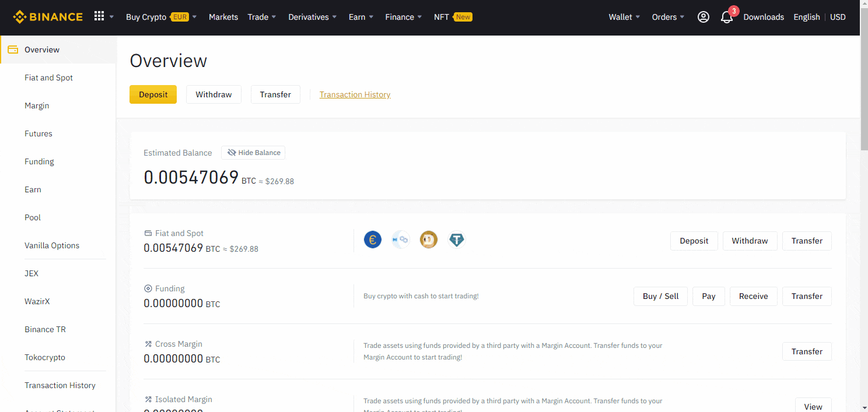
Task: Click the Tether coin icon
Action: (457, 240)
